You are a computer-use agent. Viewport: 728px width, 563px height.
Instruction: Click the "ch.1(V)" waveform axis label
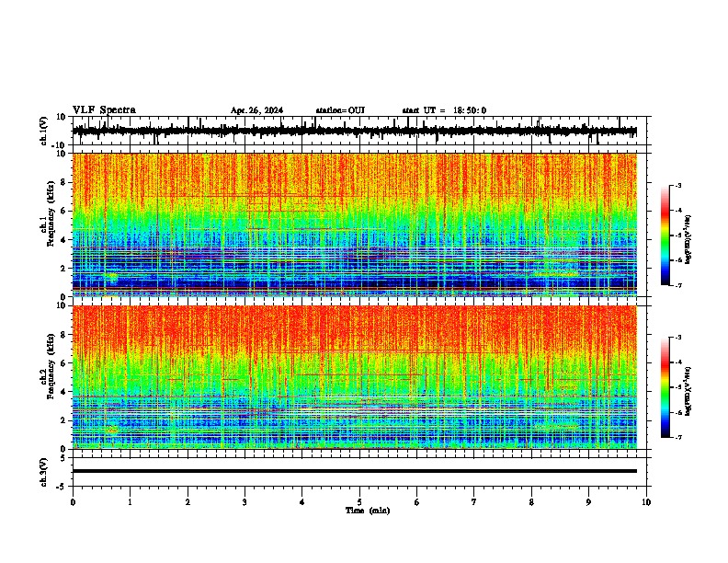click(44, 131)
